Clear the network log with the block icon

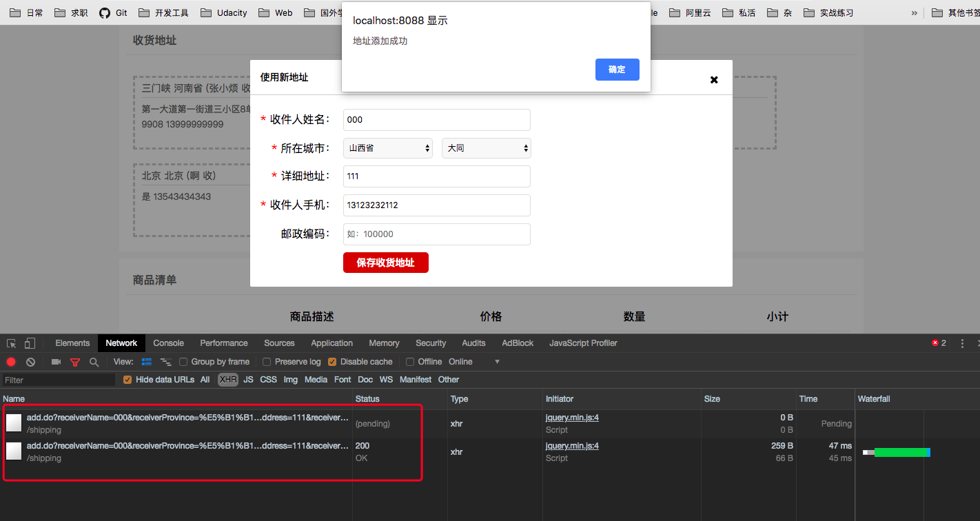[x=30, y=361]
